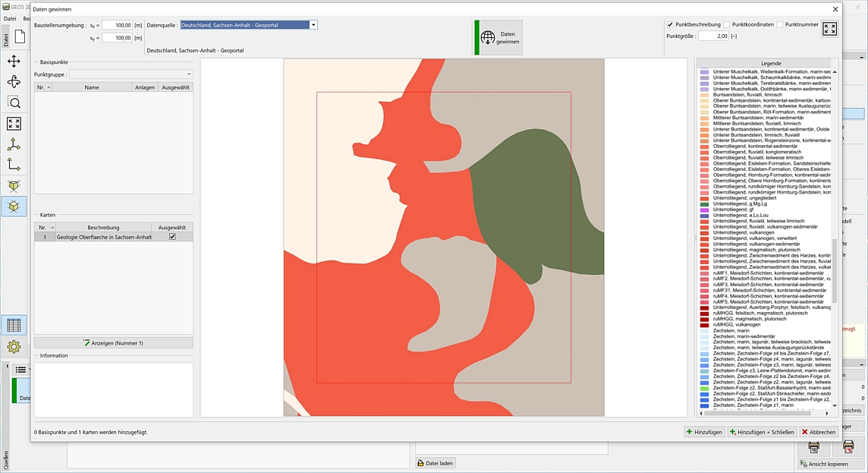Select the pan/move view tool

point(14,61)
